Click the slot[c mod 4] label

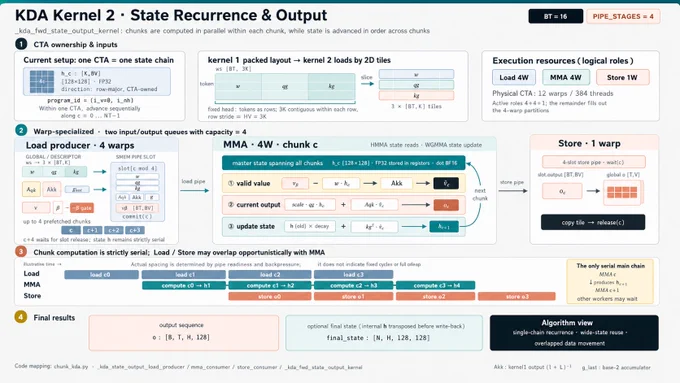[137, 168]
